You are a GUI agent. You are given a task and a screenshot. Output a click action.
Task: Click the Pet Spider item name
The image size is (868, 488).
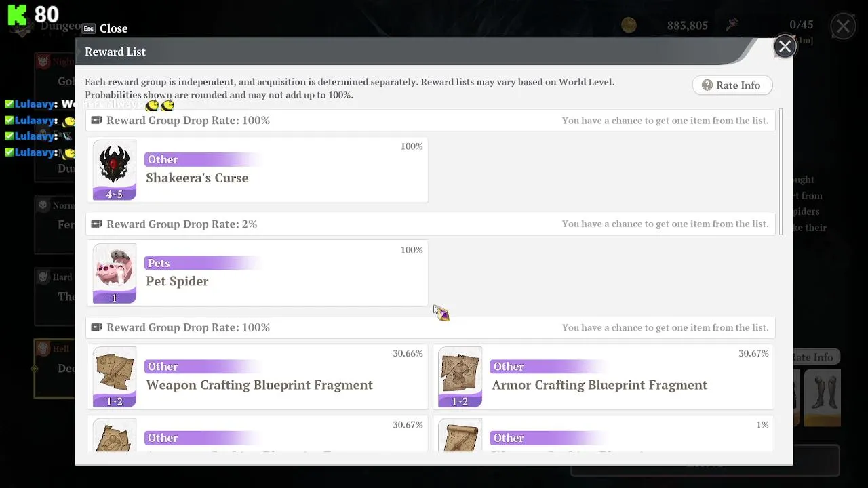tap(177, 281)
